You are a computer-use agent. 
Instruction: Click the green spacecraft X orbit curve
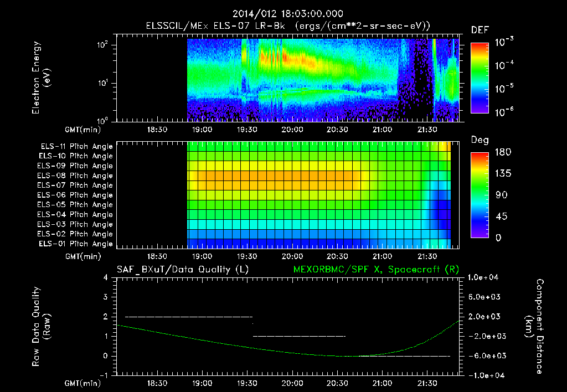(x=288, y=352)
